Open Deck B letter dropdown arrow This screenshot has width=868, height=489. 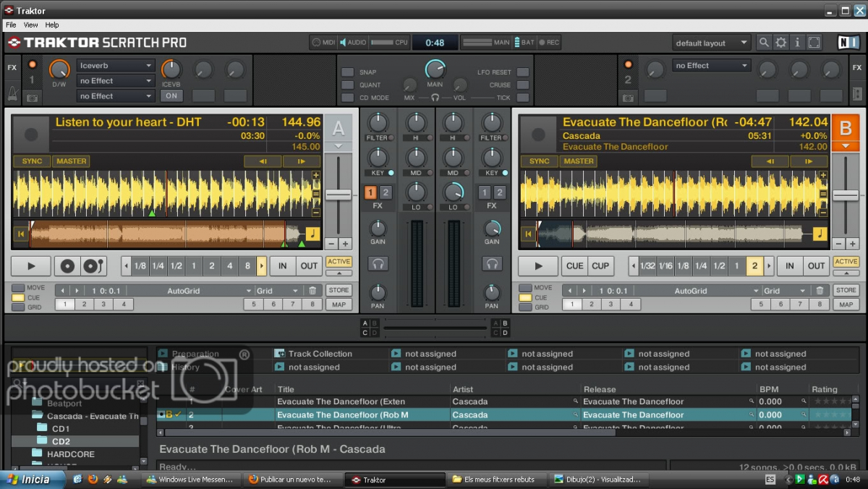coord(845,146)
